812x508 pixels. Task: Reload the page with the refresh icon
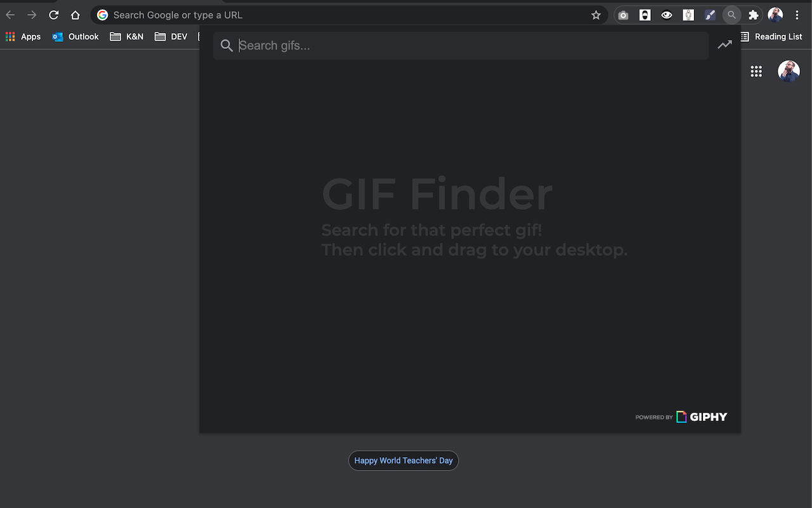click(54, 15)
